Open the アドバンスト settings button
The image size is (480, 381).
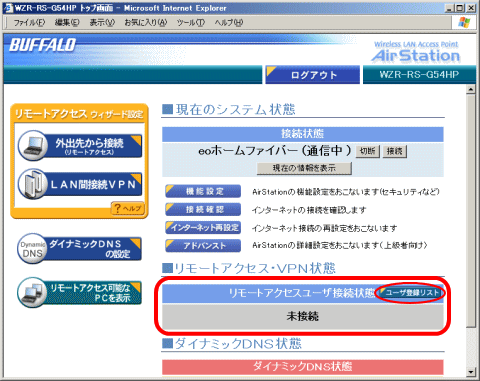click(x=203, y=246)
